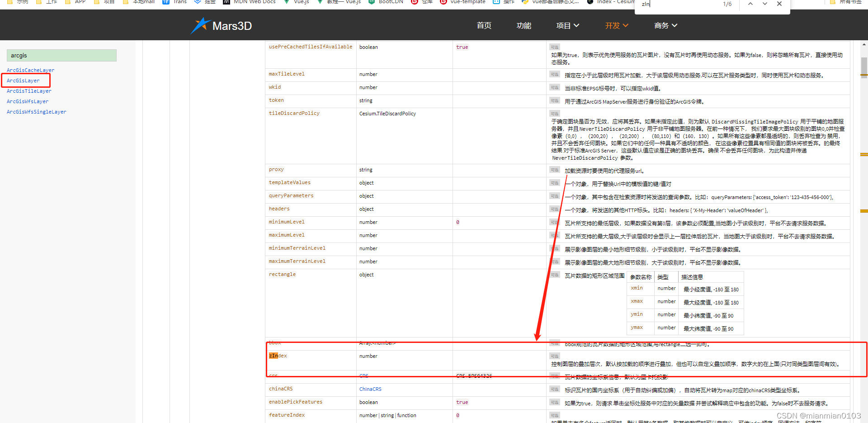Select headers property name

click(x=279, y=209)
